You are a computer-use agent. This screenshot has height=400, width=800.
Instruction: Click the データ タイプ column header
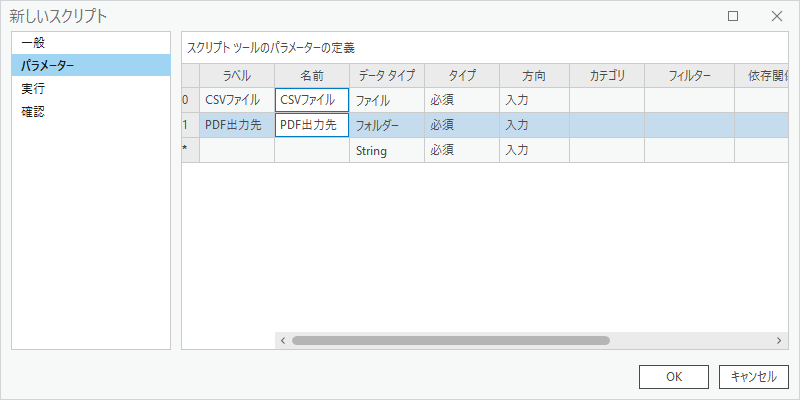click(387, 76)
